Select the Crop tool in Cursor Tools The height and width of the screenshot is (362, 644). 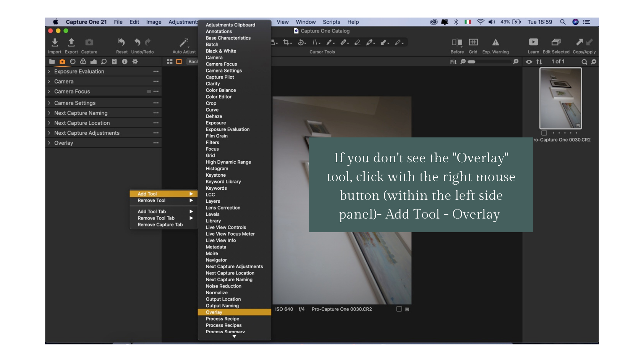(286, 43)
